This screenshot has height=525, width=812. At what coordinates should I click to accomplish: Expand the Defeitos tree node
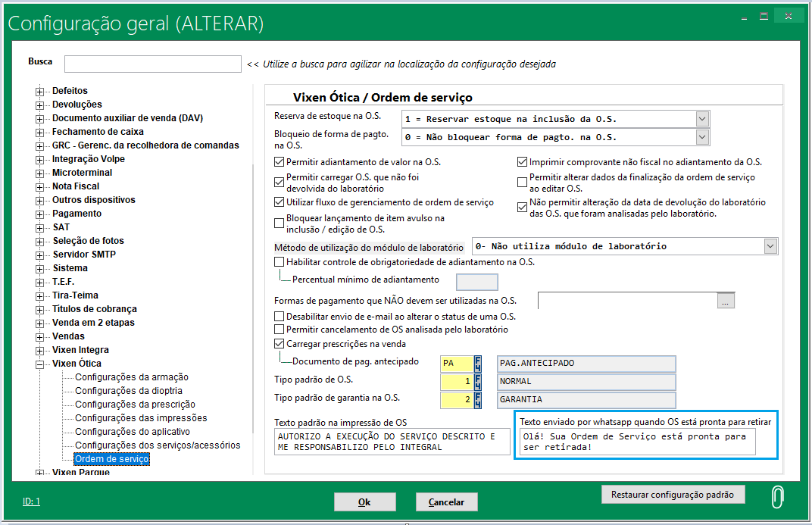pos(39,90)
